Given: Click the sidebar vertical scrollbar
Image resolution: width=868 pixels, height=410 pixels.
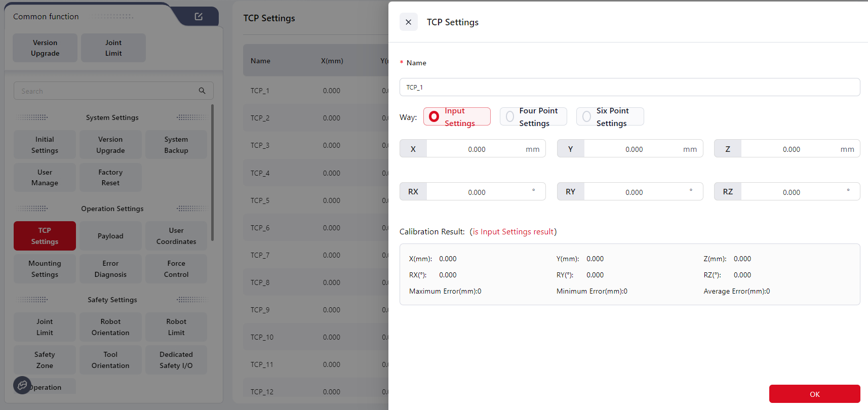Looking at the screenshot, I should (x=212, y=172).
